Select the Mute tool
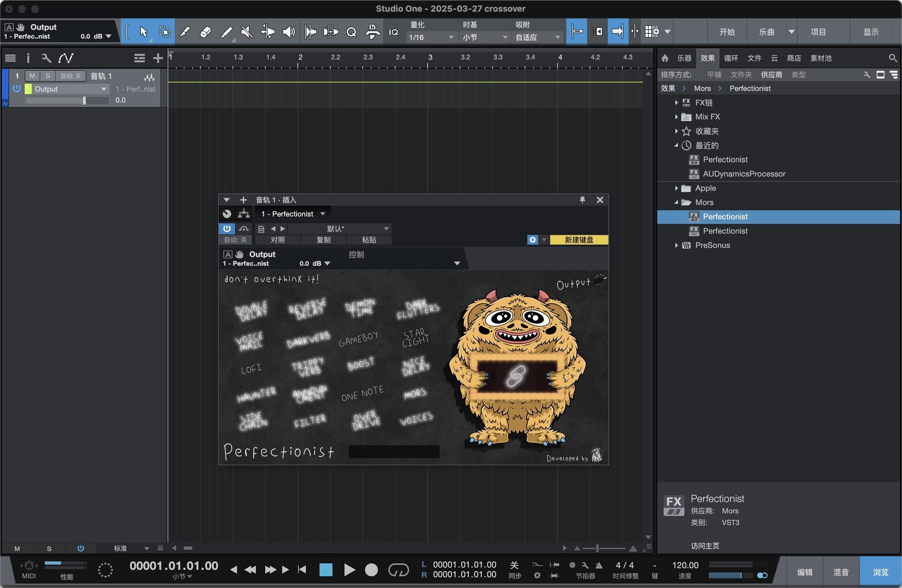Image resolution: width=902 pixels, height=588 pixels. tap(247, 31)
